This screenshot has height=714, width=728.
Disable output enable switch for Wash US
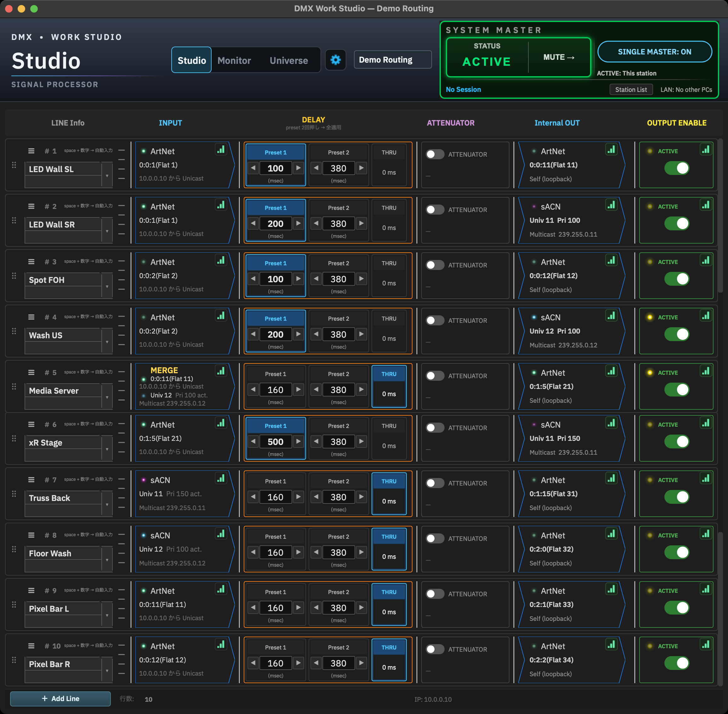click(677, 334)
